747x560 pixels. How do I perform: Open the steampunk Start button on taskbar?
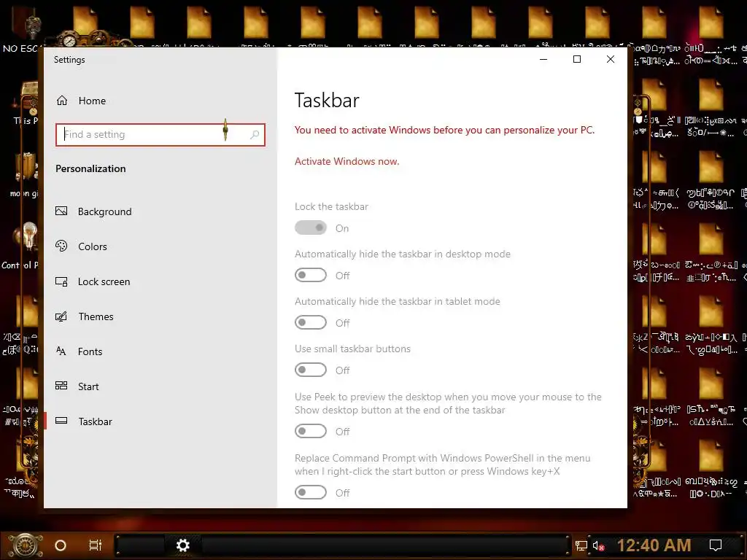[26, 545]
